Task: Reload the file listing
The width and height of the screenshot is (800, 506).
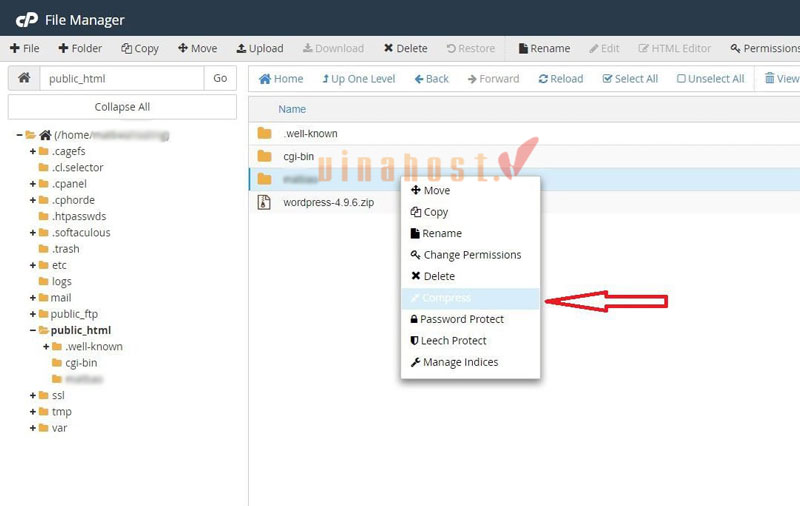Action: [561, 79]
